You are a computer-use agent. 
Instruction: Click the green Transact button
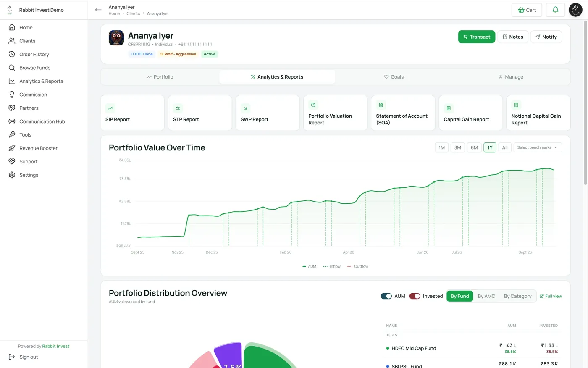477,37
